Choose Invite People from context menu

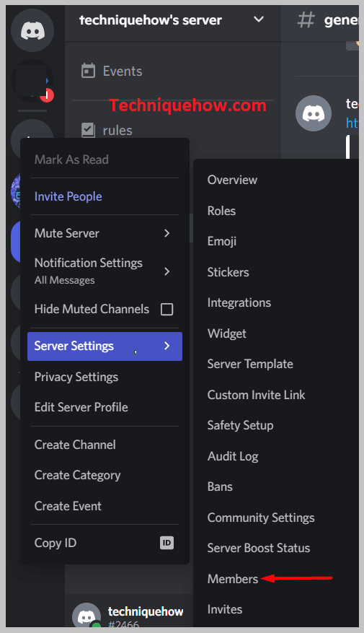(105, 196)
